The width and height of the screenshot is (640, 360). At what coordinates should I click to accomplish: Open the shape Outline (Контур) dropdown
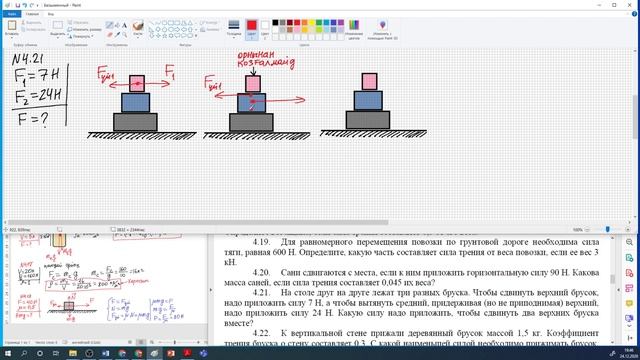click(209, 23)
